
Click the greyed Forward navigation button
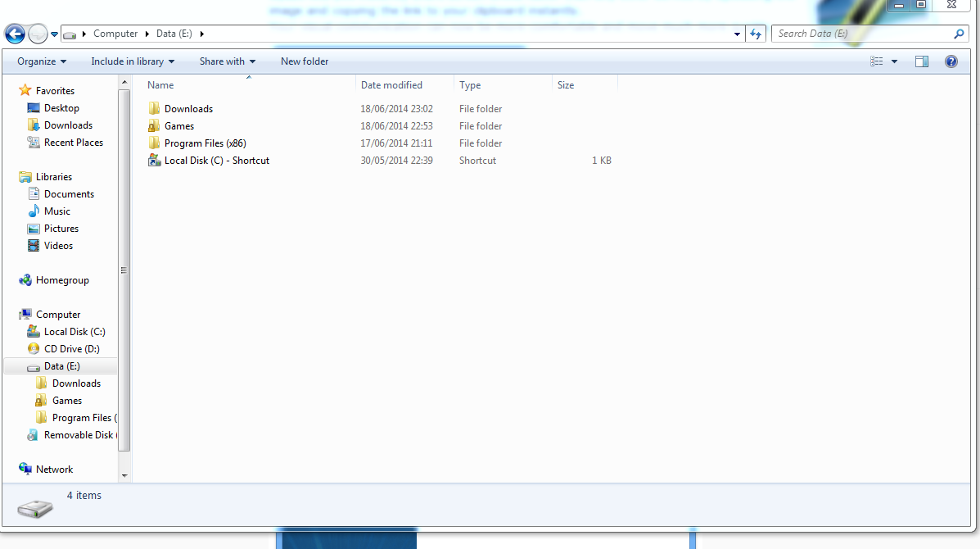[38, 34]
